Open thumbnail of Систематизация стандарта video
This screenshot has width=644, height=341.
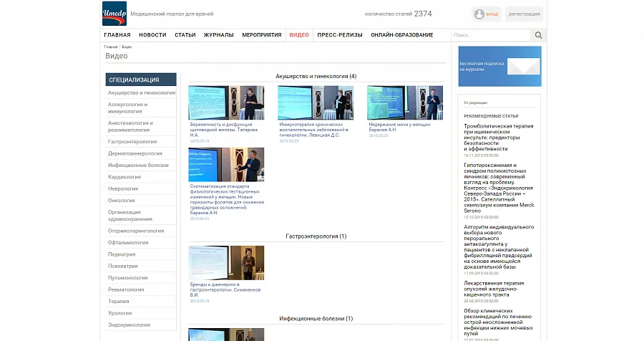tap(226, 165)
